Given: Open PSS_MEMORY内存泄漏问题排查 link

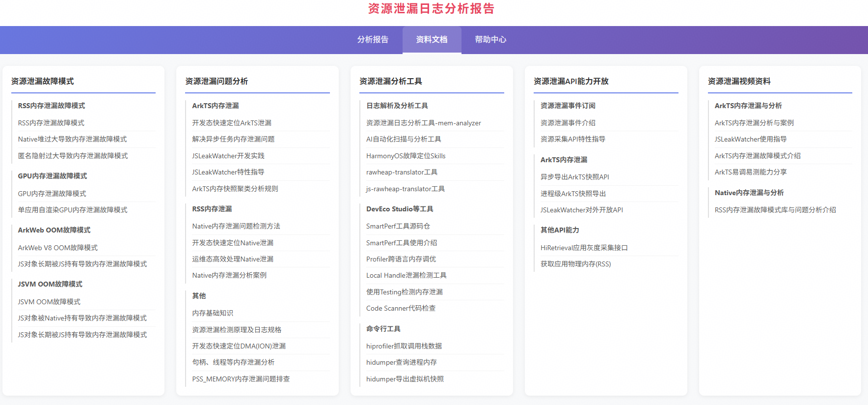Looking at the screenshot, I should [241, 379].
